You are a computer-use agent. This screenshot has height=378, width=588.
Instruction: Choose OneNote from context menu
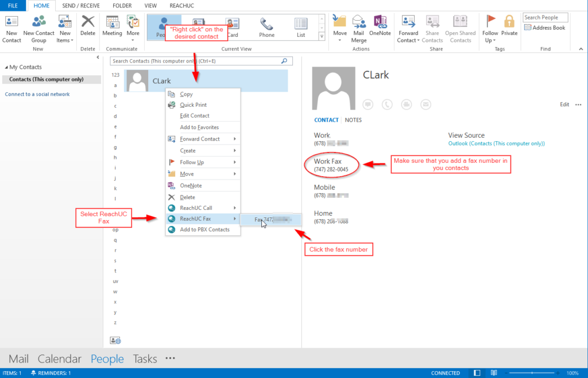point(203,185)
